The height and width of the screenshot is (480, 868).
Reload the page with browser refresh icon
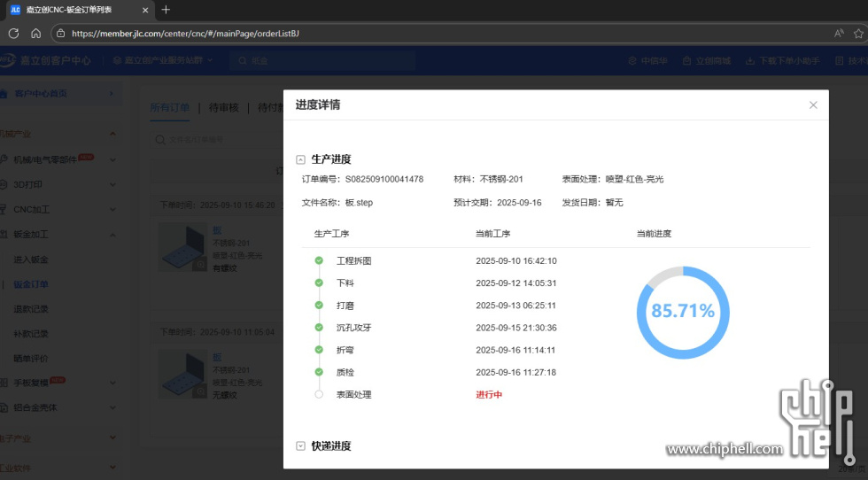pos(14,34)
